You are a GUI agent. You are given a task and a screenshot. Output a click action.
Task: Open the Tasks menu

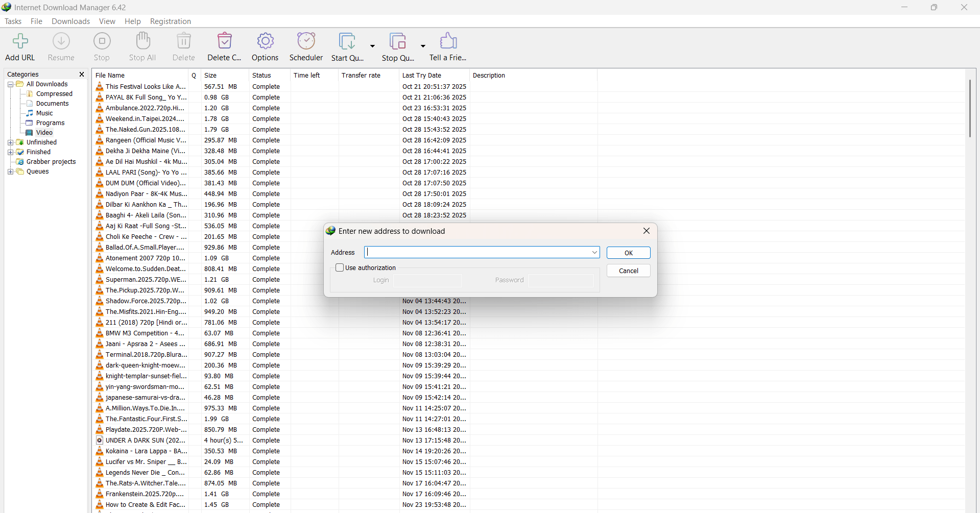pos(13,21)
